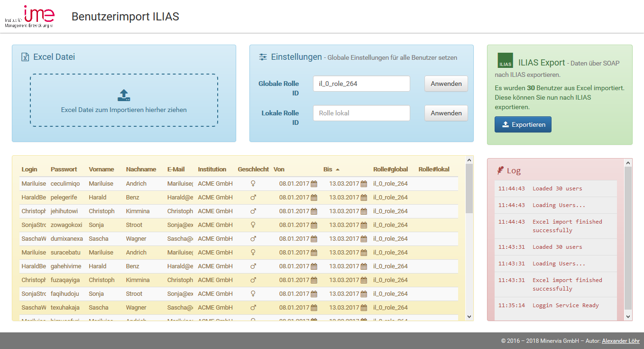Sort the table by E-Mail column

(176, 170)
